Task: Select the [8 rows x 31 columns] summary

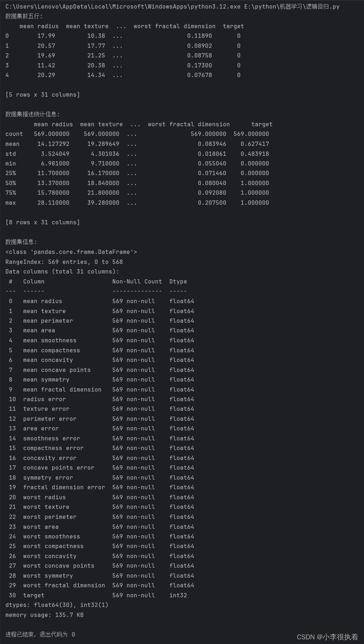Action: 42,223
